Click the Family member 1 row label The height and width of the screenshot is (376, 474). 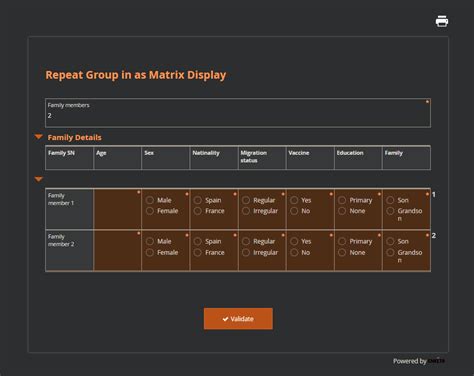tap(69, 209)
